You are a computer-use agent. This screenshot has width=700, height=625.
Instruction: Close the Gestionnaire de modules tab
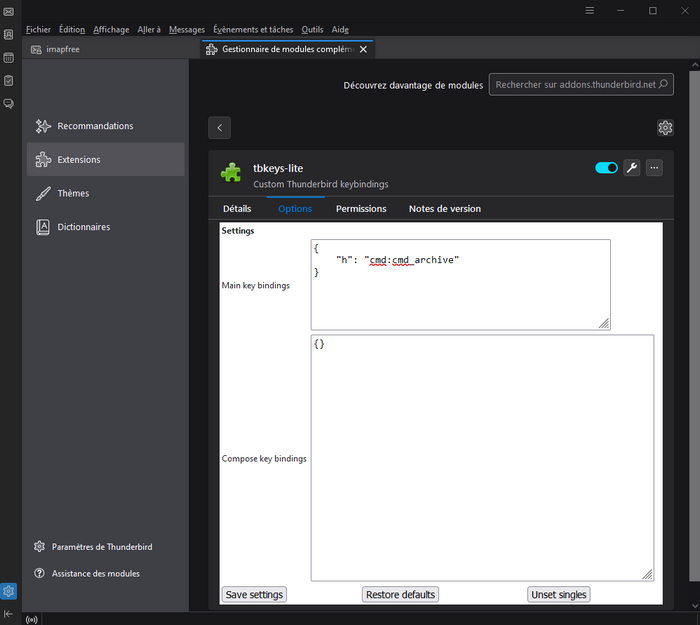click(x=363, y=49)
